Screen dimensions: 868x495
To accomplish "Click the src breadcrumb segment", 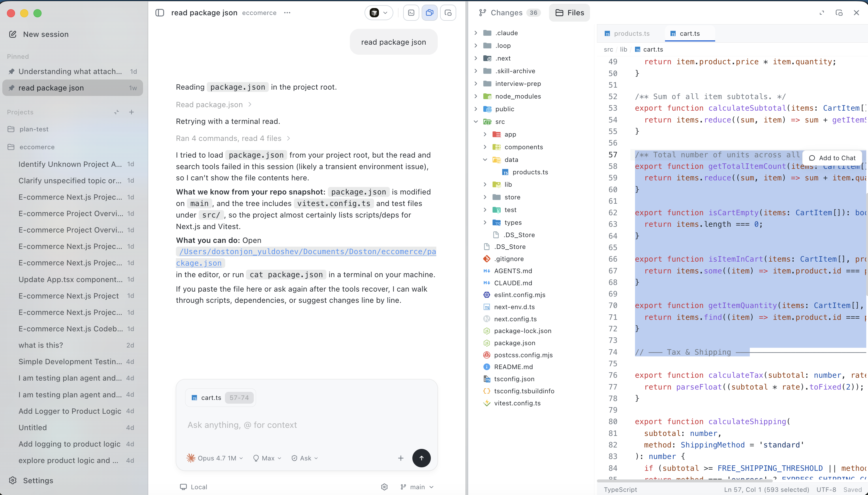I will click(x=608, y=49).
